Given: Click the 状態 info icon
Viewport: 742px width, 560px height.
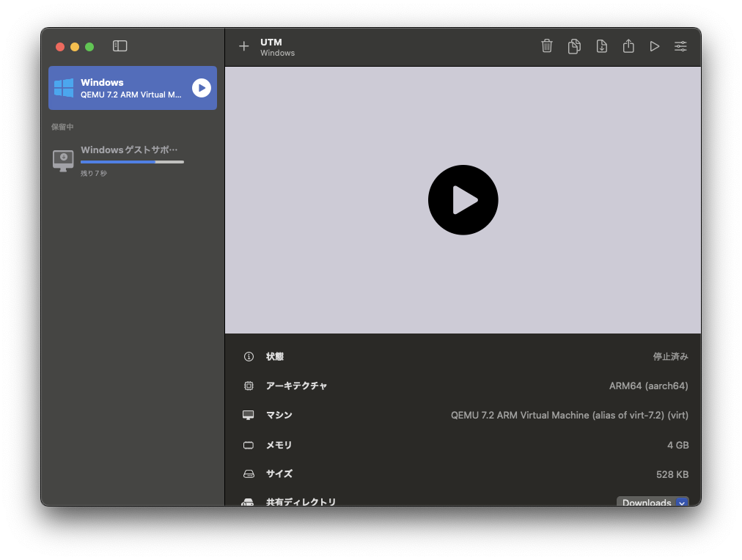Looking at the screenshot, I should click(x=249, y=356).
